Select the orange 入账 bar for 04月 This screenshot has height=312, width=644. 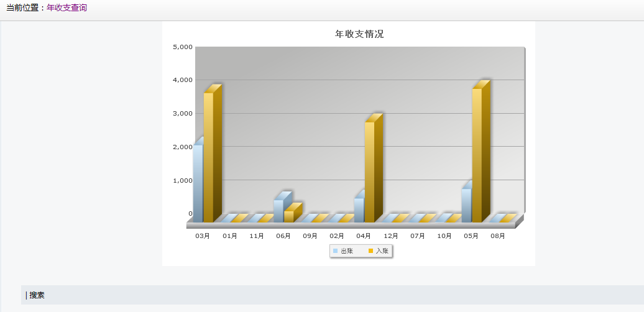(x=370, y=172)
